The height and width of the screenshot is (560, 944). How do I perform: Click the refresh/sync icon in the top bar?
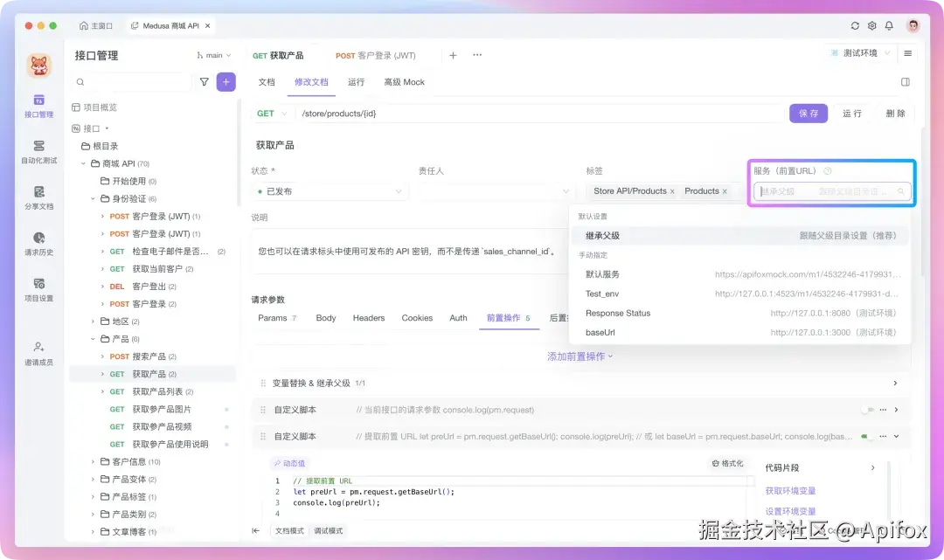[x=855, y=25]
